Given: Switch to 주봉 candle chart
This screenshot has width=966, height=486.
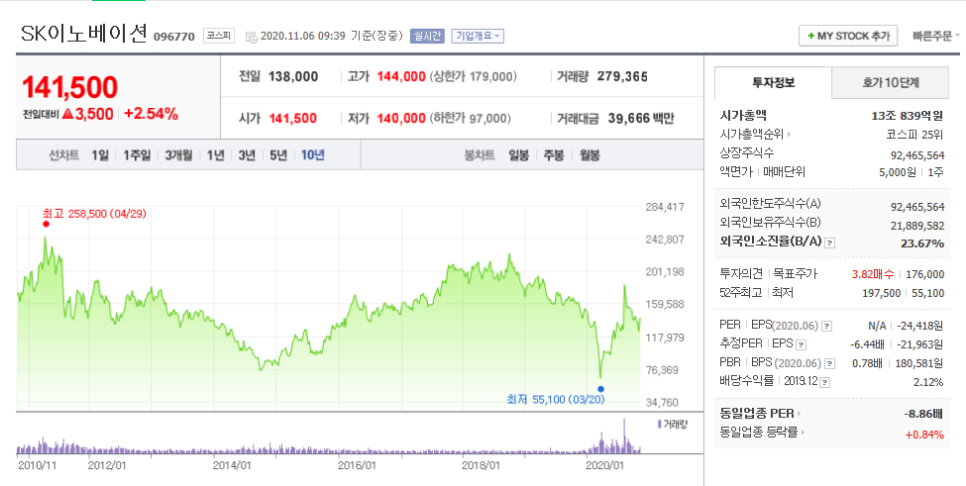Looking at the screenshot, I should [x=554, y=155].
